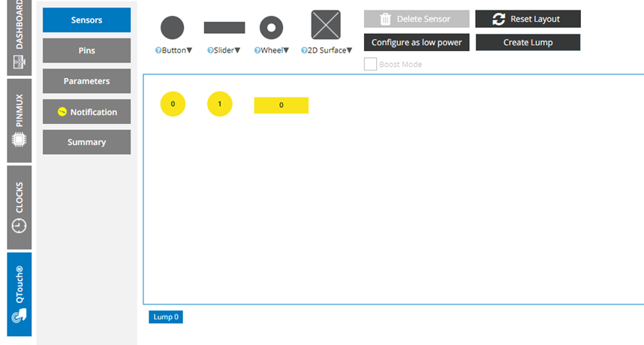This screenshot has height=345, width=644.
Task: Click the help icon beside Button label
Action: (x=158, y=50)
